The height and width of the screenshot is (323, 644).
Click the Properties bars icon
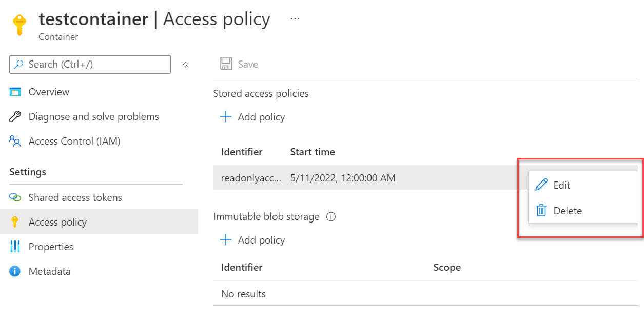[x=15, y=247]
